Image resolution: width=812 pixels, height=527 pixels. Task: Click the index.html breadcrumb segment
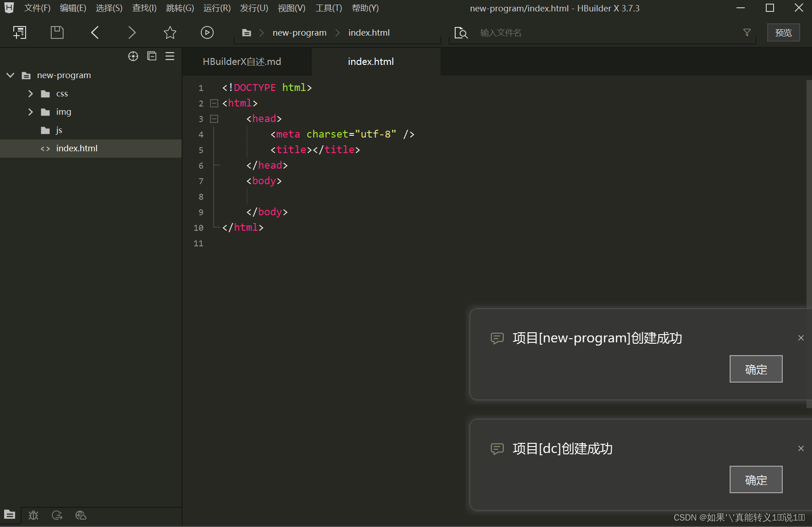click(x=369, y=33)
